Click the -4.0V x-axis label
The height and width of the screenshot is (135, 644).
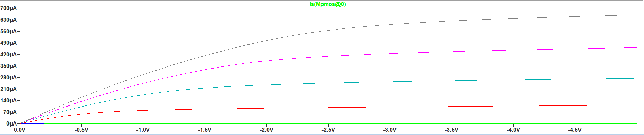(513, 130)
